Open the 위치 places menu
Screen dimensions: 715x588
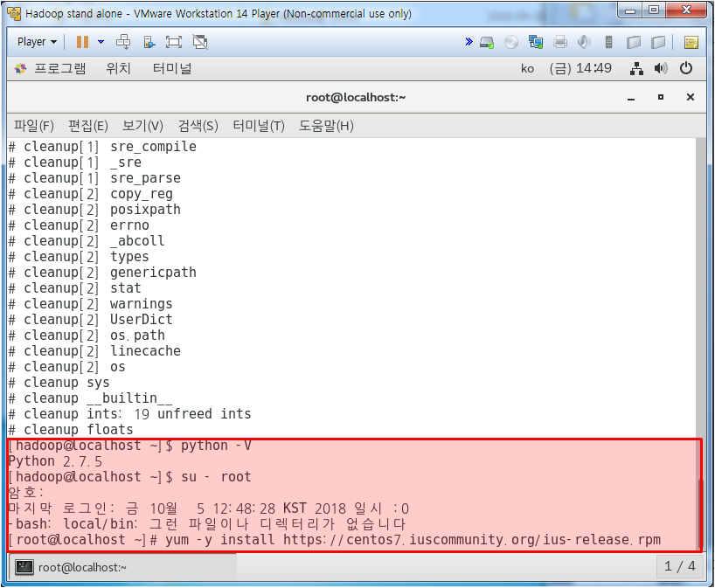click(x=118, y=68)
